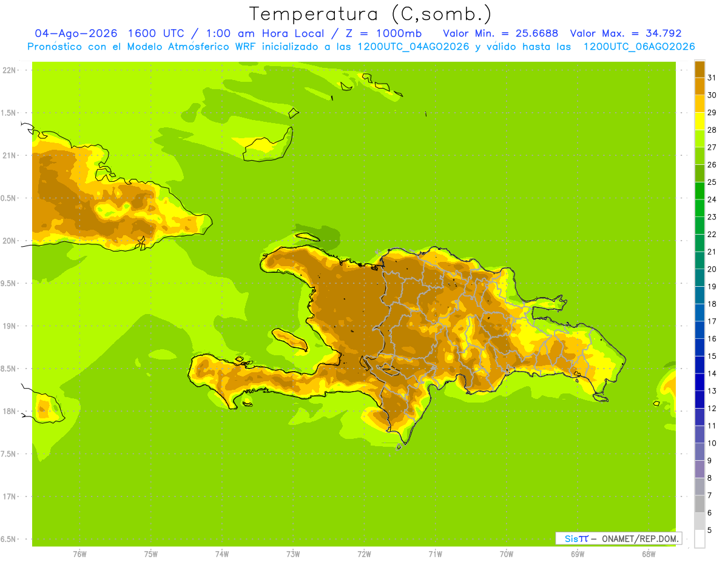The height and width of the screenshot is (562, 728).
Task: Click the "22N" latitude label
Action: pyautogui.click(x=8, y=70)
